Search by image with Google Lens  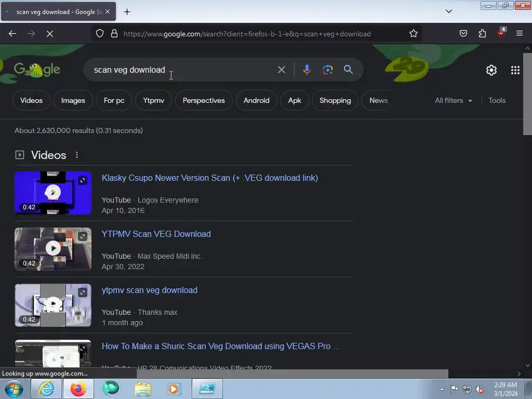click(x=327, y=70)
